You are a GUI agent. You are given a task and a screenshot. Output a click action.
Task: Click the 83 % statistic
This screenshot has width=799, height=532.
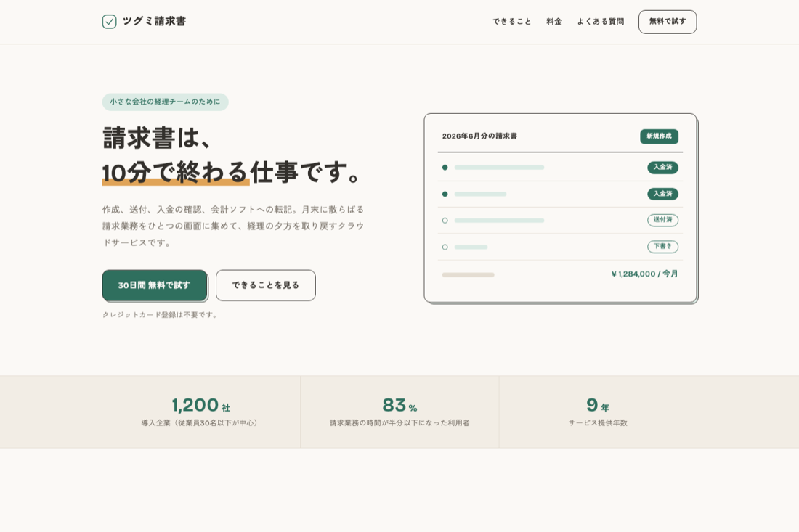pos(399,405)
